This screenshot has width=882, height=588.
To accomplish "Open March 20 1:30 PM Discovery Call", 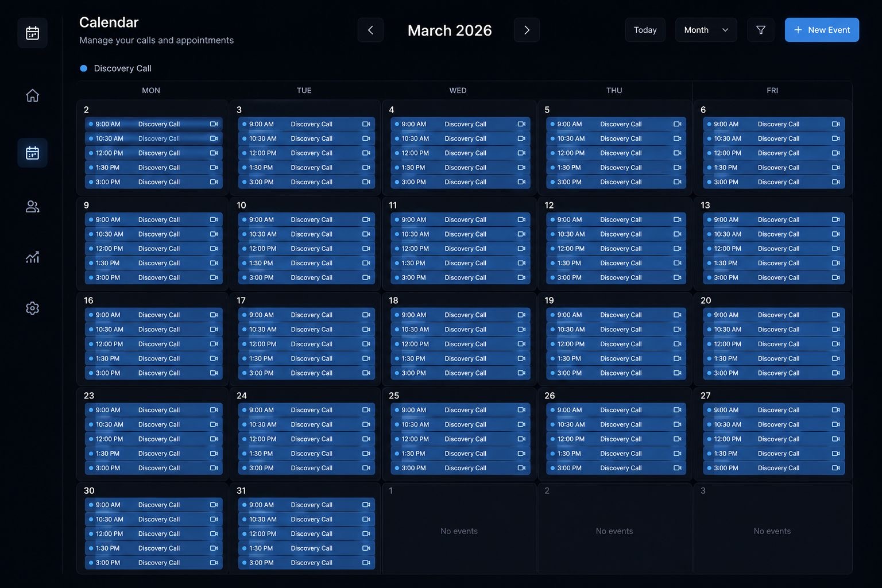I will point(774,358).
